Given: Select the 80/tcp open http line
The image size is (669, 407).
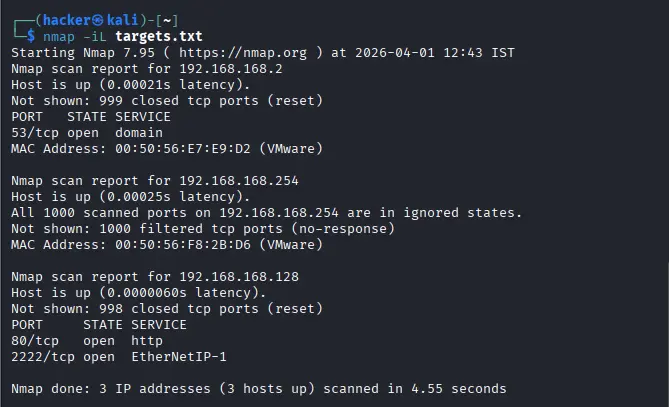Looking at the screenshot, I should click(x=86, y=340).
